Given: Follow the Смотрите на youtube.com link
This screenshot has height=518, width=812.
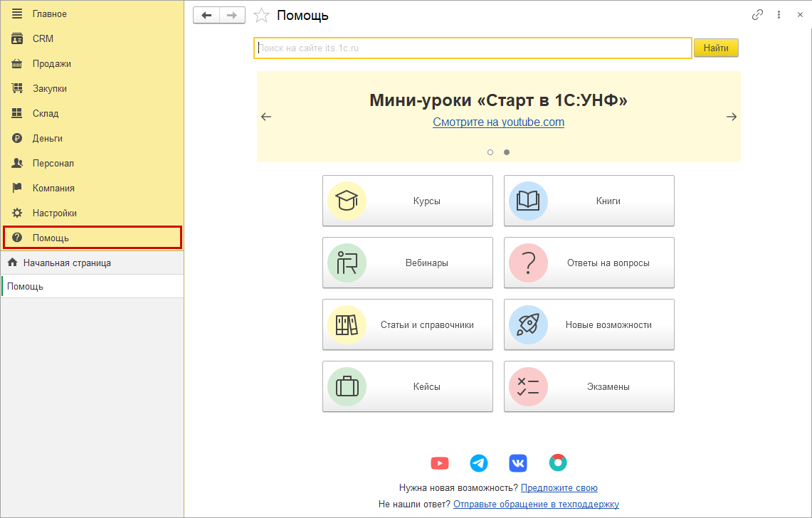Looking at the screenshot, I should (x=498, y=122).
